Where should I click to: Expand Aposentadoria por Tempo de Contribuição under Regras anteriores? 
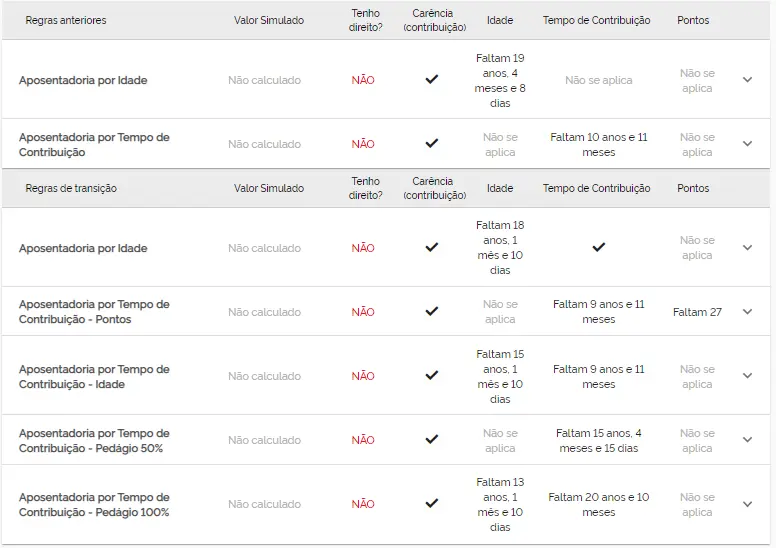(747, 144)
